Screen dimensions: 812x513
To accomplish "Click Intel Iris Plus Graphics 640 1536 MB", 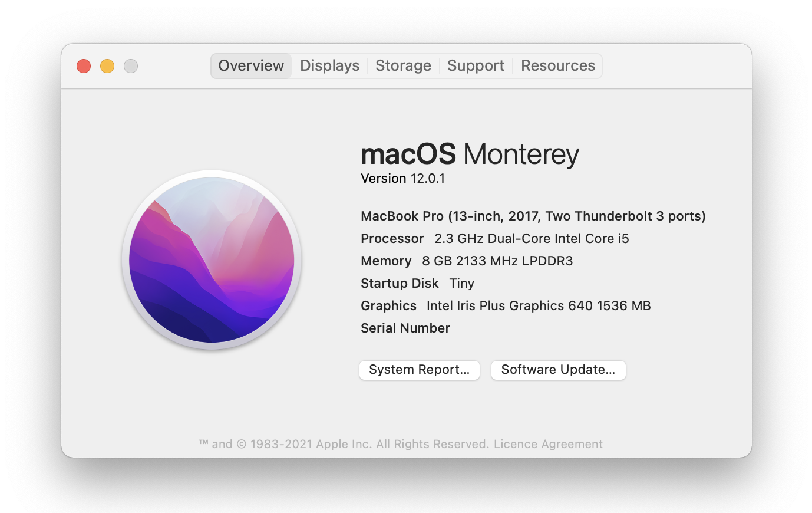I will click(x=539, y=305).
